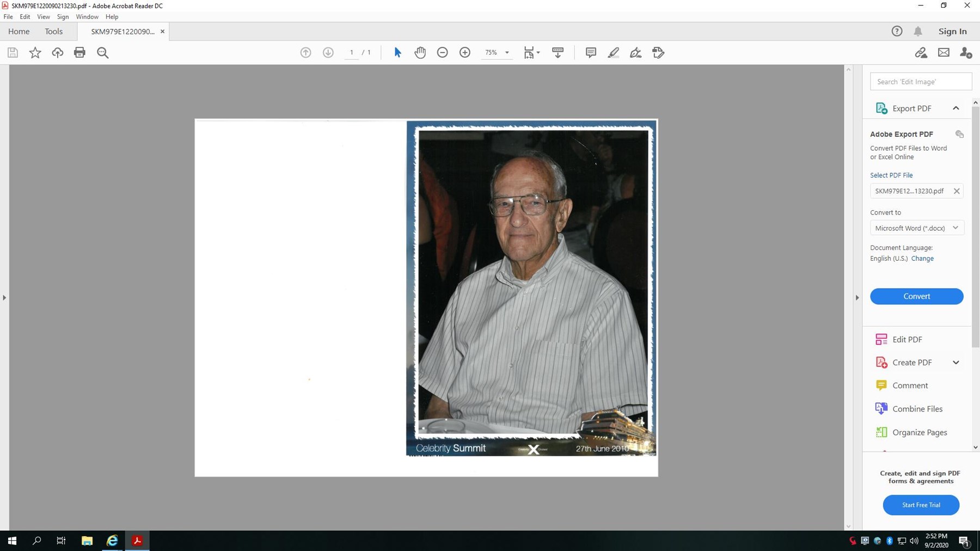
Task: Click the Zoom Out minus icon
Action: pyautogui.click(x=442, y=53)
